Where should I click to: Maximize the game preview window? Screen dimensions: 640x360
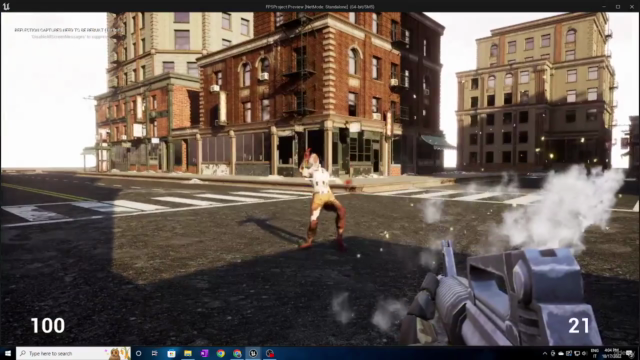(x=618, y=7)
